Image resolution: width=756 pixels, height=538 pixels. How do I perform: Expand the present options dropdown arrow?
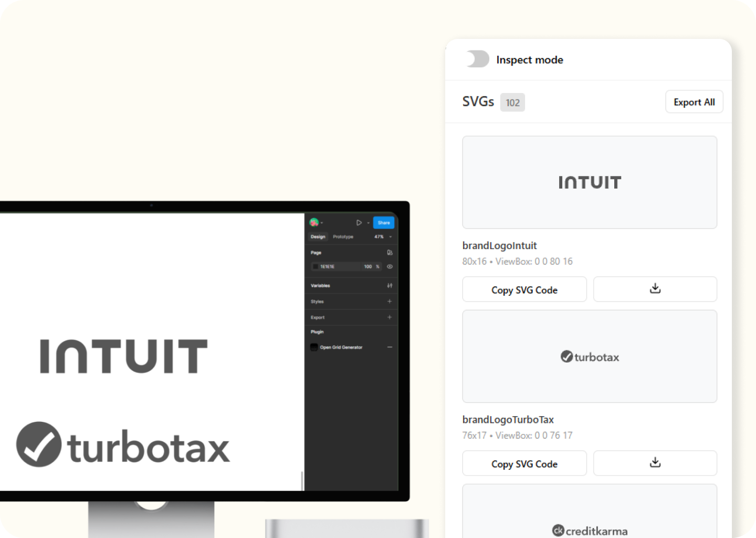coord(368,223)
